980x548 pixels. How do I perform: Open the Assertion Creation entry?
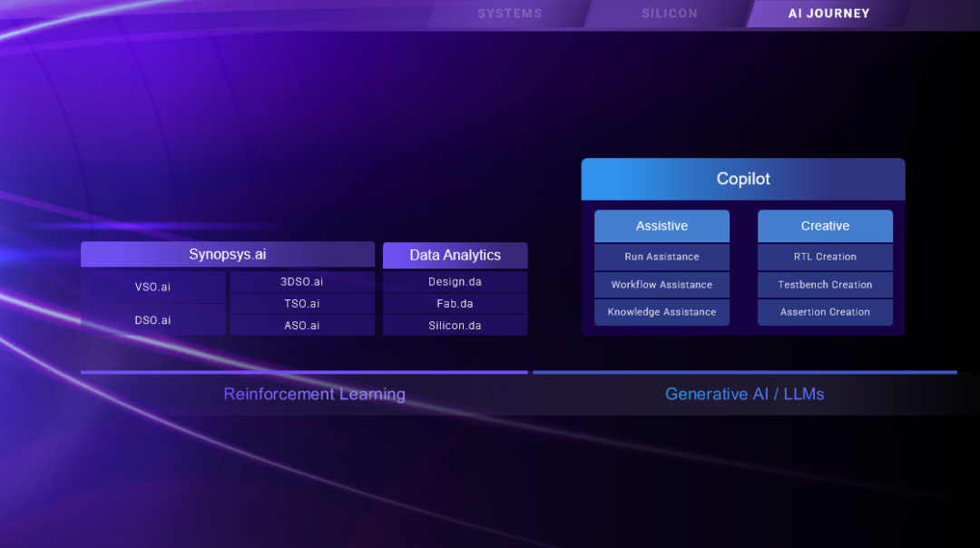825,312
